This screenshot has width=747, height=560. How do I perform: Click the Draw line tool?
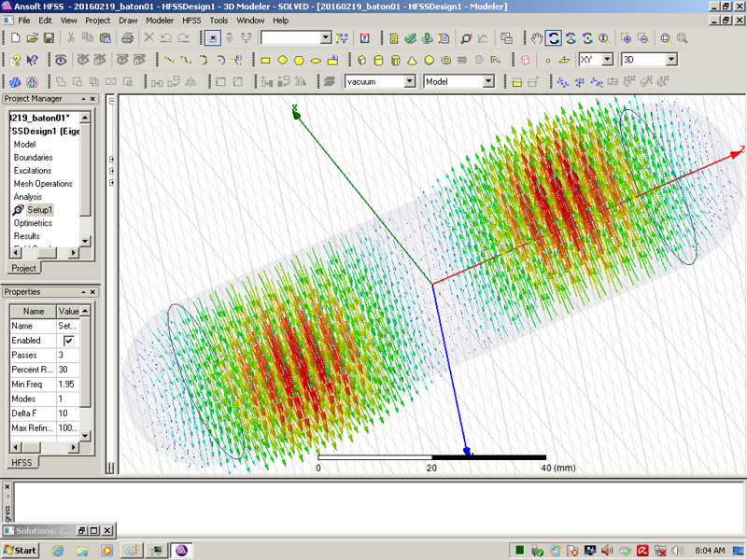[169, 60]
